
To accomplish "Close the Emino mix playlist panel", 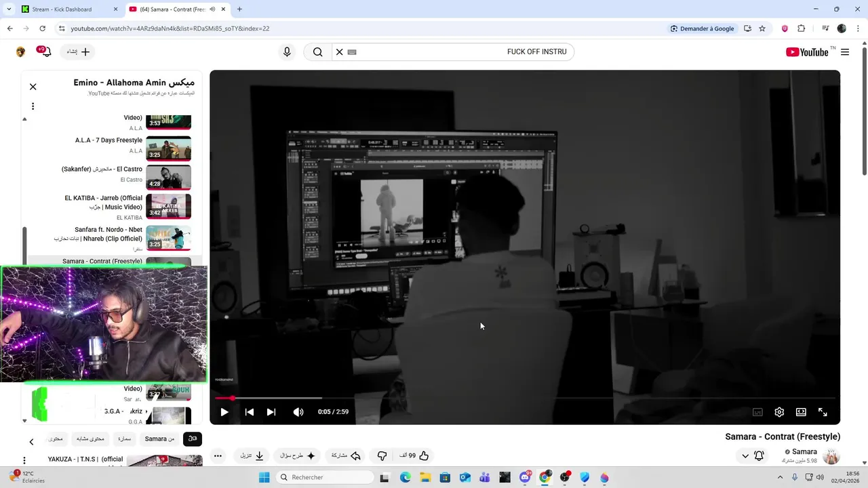I will click(33, 87).
